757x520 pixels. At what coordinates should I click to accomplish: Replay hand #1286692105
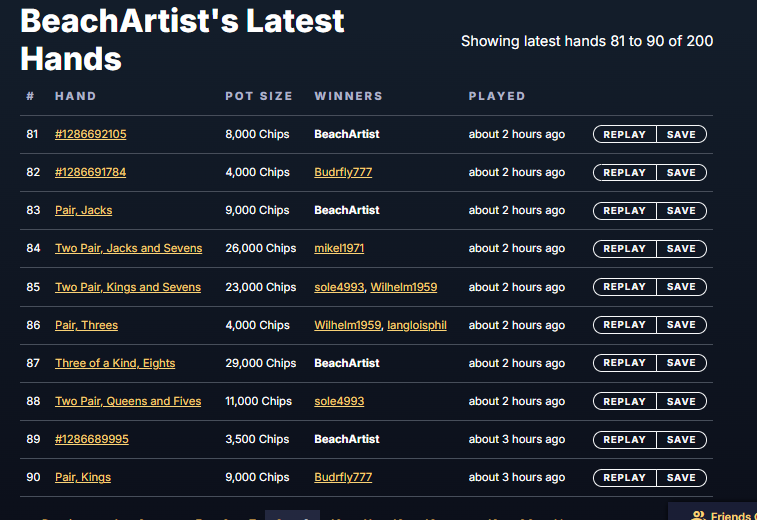pyautogui.click(x=624, y=134)
